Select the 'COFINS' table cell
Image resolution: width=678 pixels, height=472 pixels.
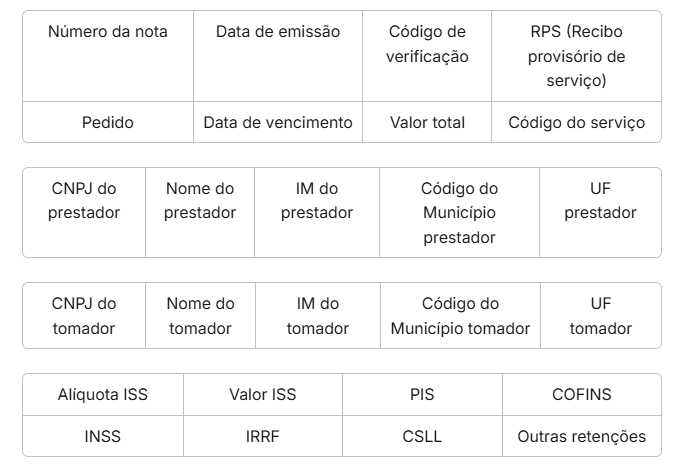(x=582, y=395)
